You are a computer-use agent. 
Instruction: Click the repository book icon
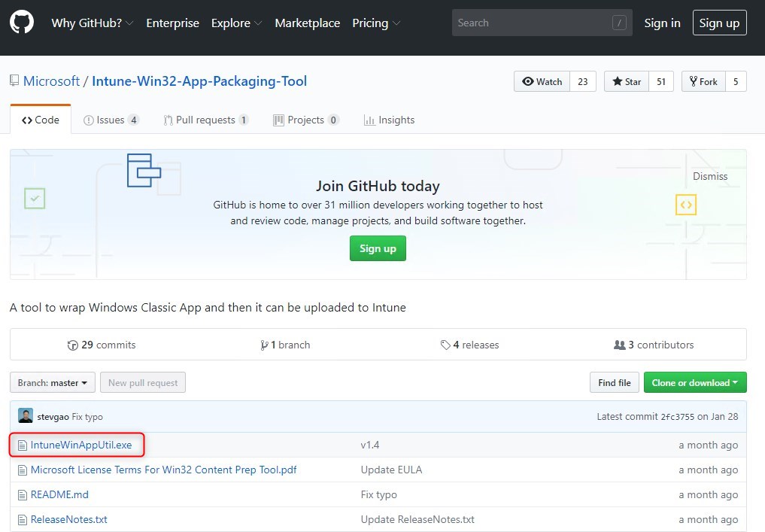(14, 81)
